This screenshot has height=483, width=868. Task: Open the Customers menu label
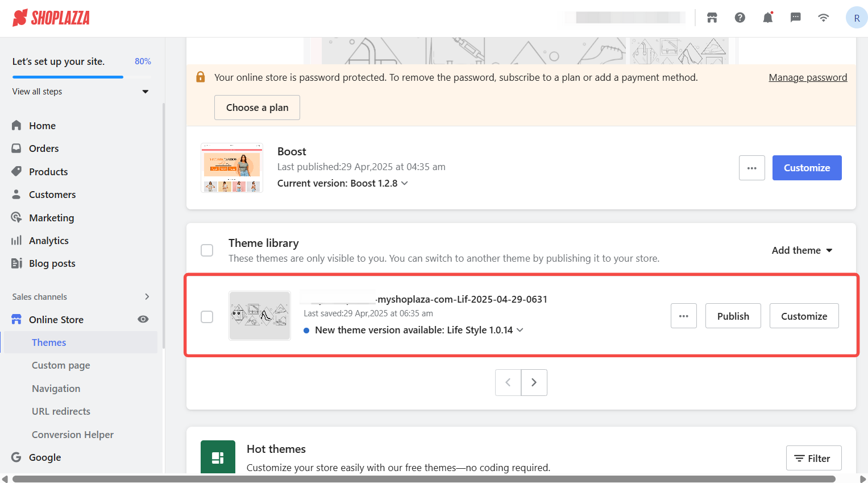pyautogui.click(x=52, y=194)
